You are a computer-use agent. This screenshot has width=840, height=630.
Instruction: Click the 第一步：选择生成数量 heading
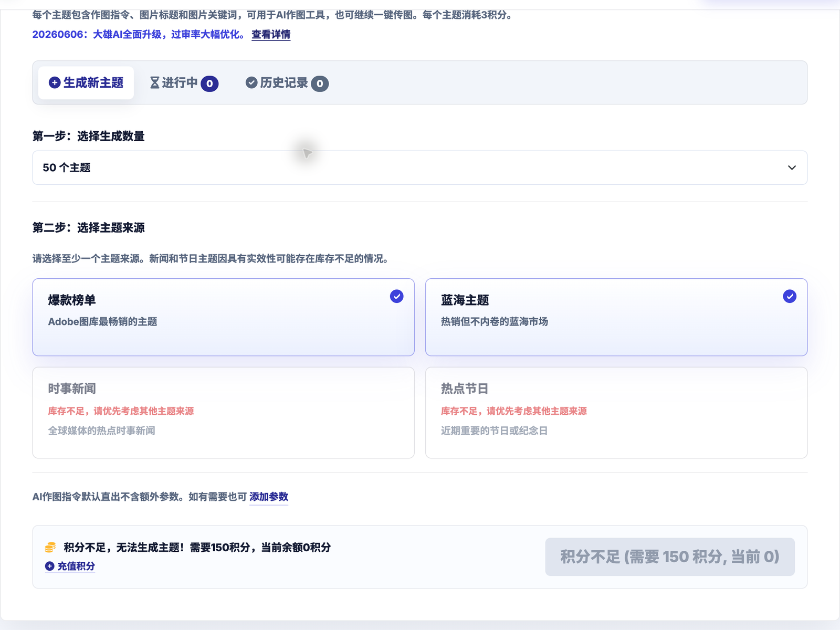tap(88, 136)
